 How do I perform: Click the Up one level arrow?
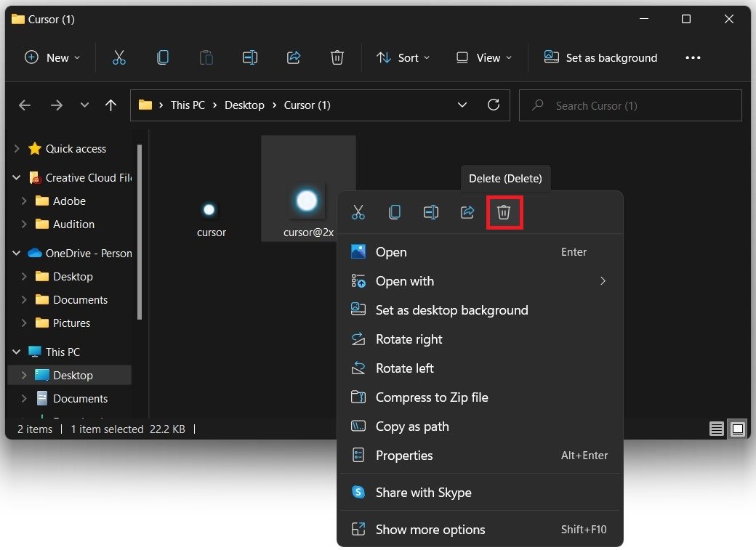point(110,105)
